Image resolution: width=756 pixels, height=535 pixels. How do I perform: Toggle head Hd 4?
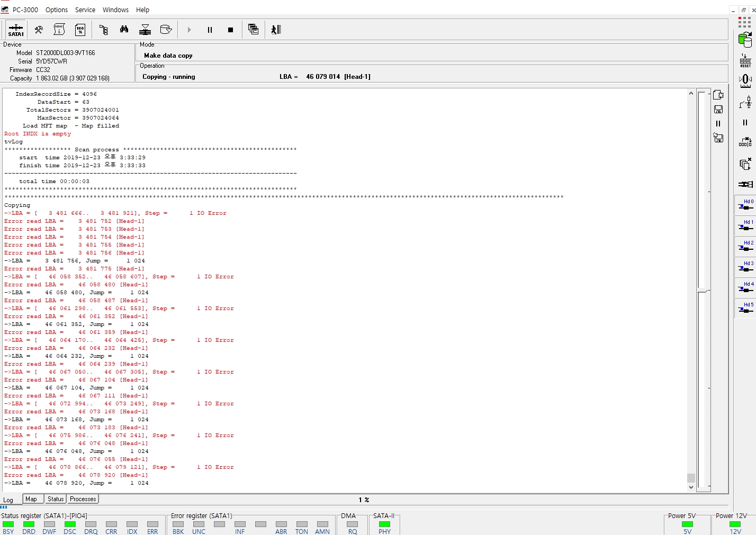(746, 287)
